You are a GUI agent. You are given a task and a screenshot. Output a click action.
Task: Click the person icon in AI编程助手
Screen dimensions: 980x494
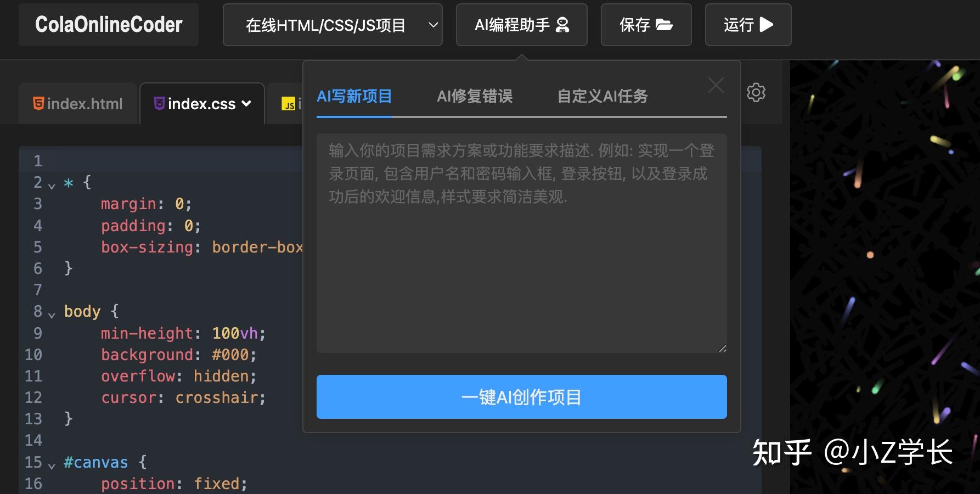562,25
